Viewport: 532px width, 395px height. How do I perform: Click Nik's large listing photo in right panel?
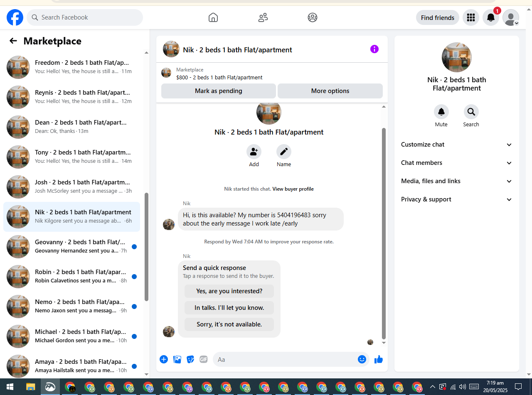(457, 57)
